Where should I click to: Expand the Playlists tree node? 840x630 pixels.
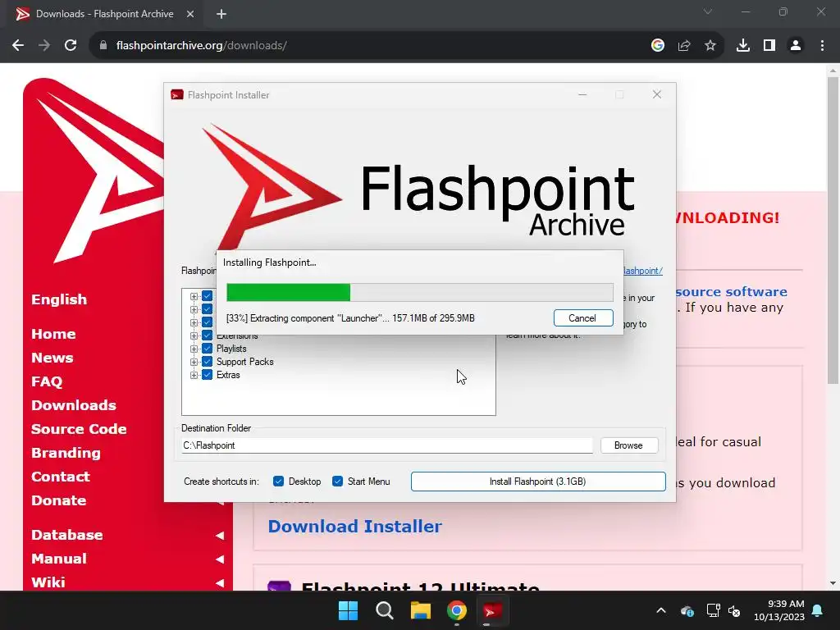tap(194, 349)
